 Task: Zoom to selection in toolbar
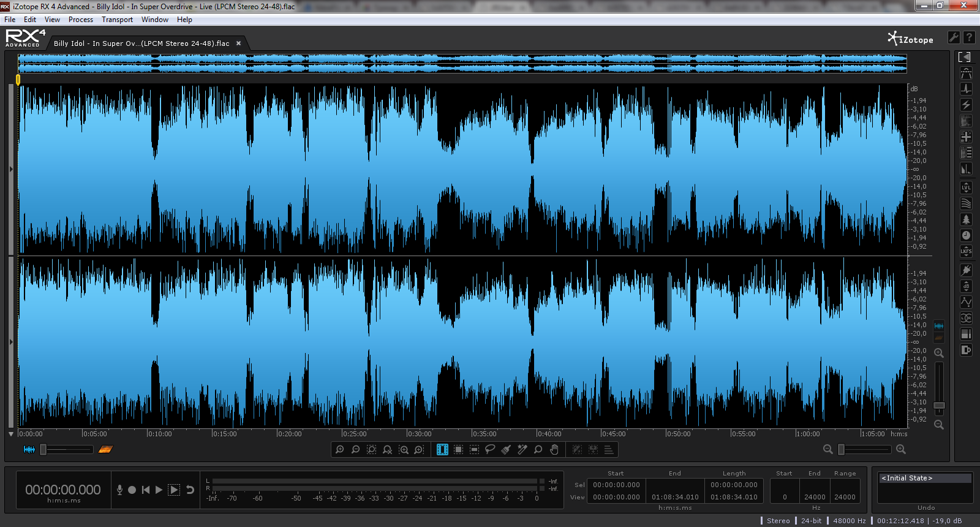[x=372, y=450]
